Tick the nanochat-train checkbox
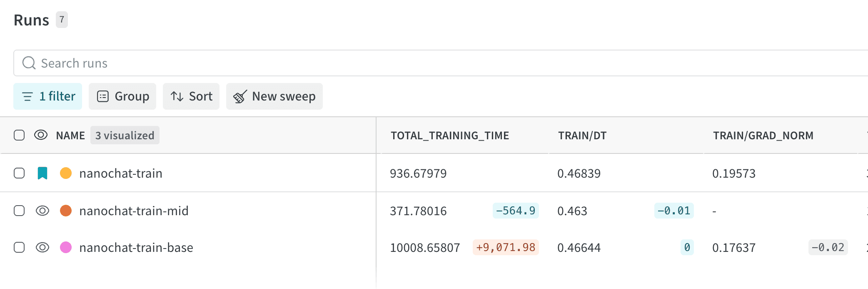This screenshot has width=868, height=289. point(19,173)
